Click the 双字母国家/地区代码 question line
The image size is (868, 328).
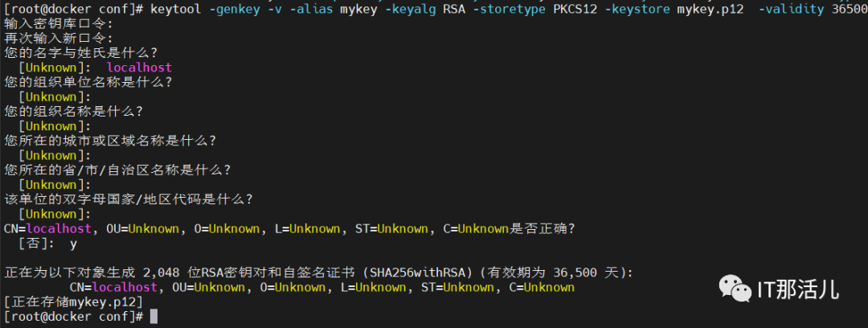pos(128,199)
